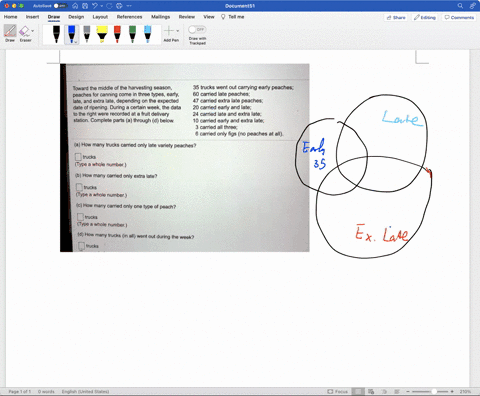
Task: Select the Draw tool
Action: click(x=10, y=33)
